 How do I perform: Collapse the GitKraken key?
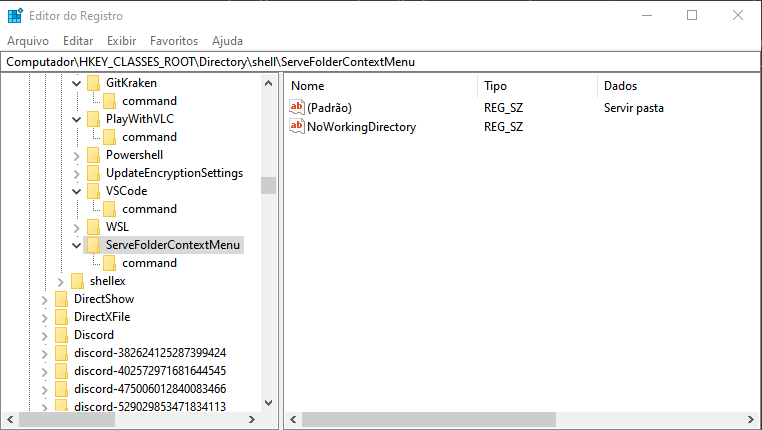pyautogui.click(x=76, y=84)
